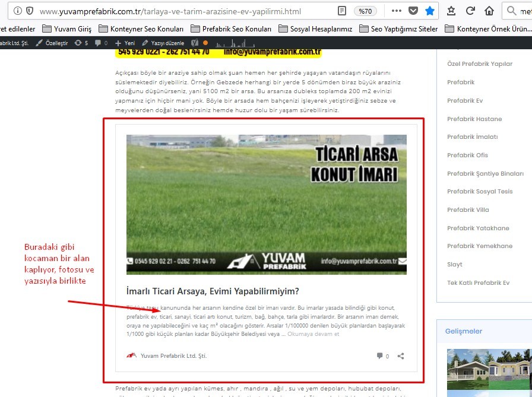Image resolution: width=532 pixels, height=397 pixels.
Task: Click the orange SEO status dot
Action: (205, 43)
